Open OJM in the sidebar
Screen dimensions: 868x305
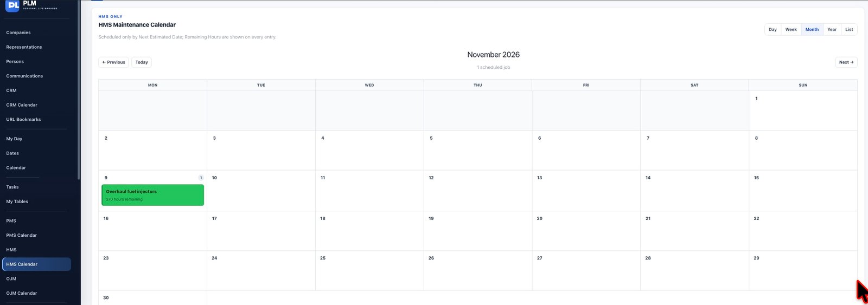(11, 279)
